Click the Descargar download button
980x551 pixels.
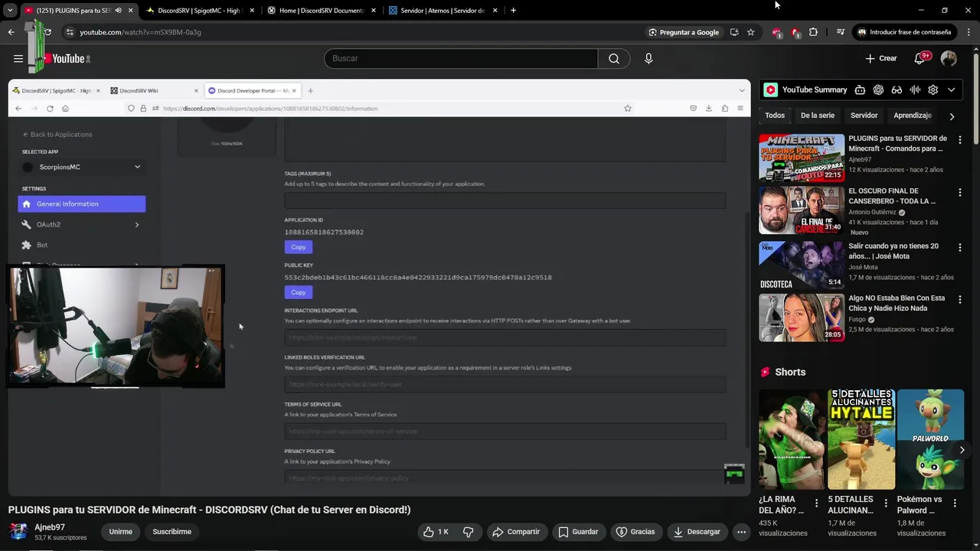pos(697,532)
